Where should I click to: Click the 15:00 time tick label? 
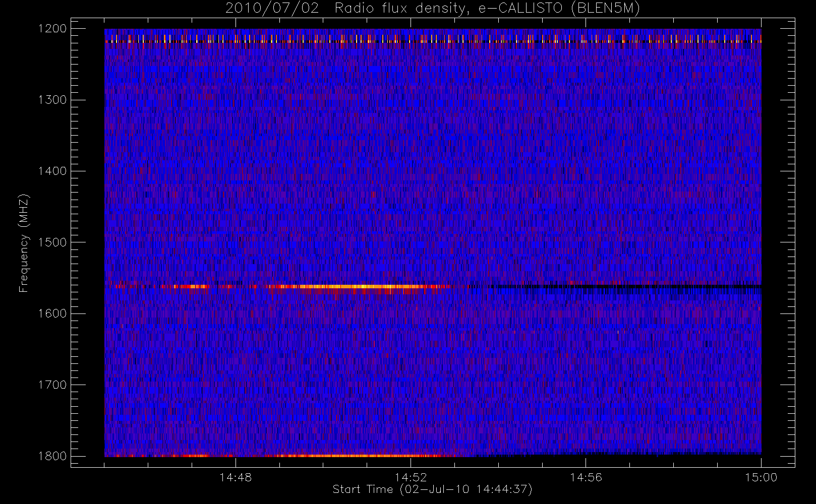(761, 477)
